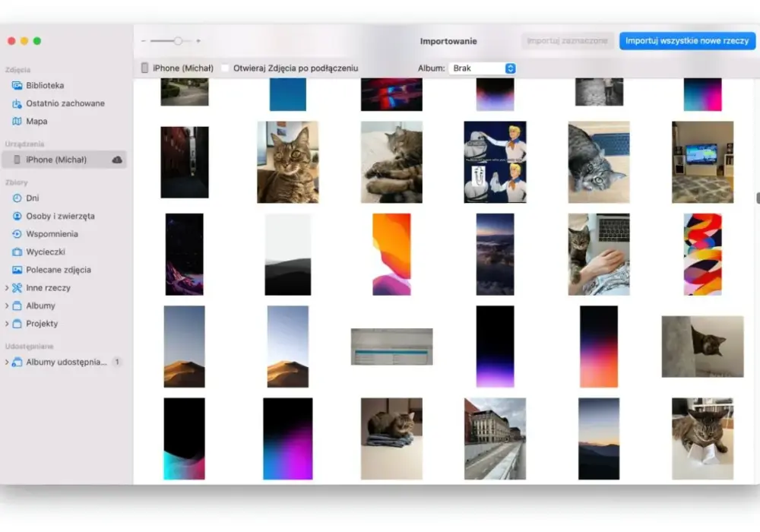Adjust the thumbnail zoom slider knob
Image resolution: width=760 pixels, height=532 pixels.
pos(178,41)
